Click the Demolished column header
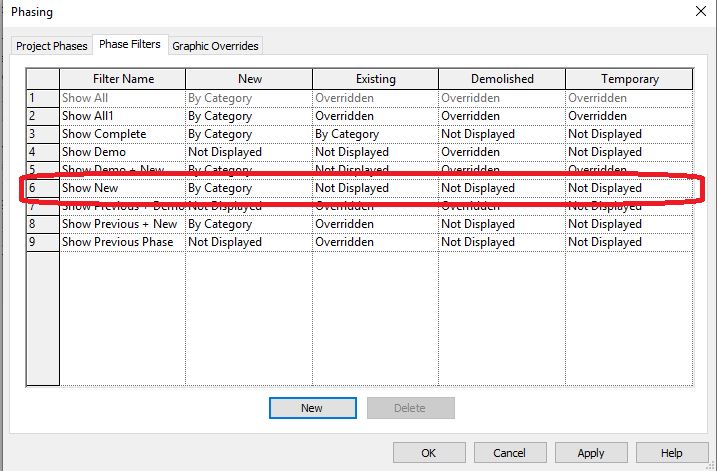This screenshot has height=471, width=717. click(x=501, y=79)
